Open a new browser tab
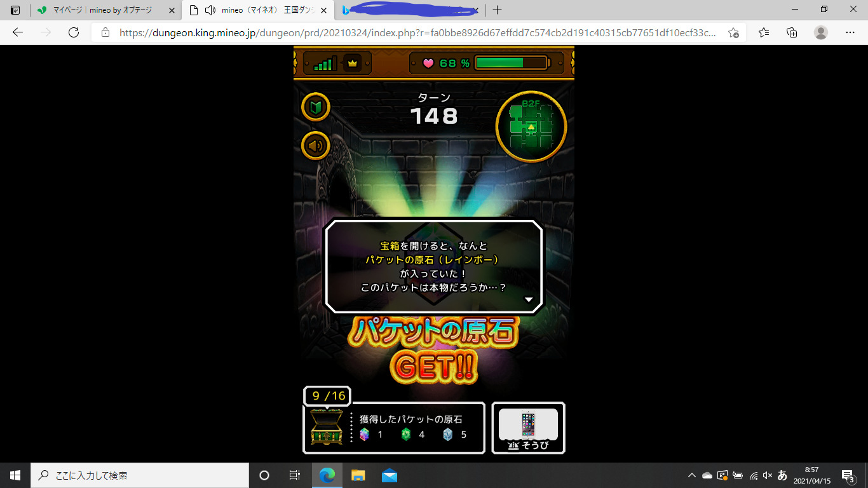This screenshot has width=868, height=488. tap(497, 10)
